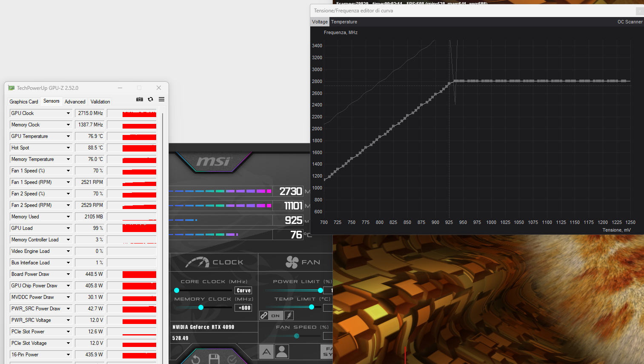Image resolution: width=644 pixels, height=364 pixels.
Task: Click the GPU-Z sensors vertical scrollbar
Action: (x=163, y=238)
